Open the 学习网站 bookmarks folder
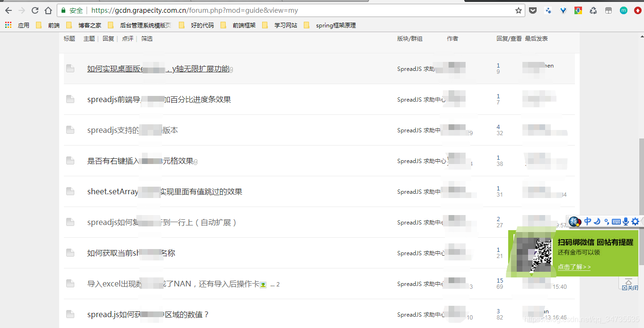The height and width of the screenshot is (328, 644). (280, 26)
